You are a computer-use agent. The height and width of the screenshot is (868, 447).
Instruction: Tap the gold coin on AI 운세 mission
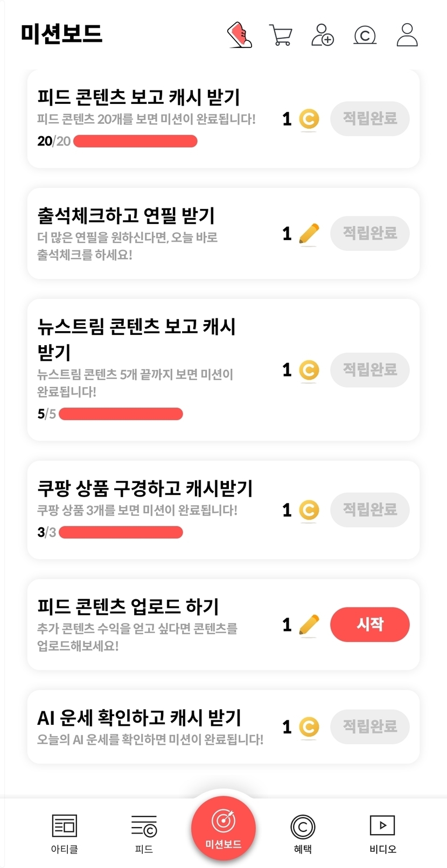click(x=309, y=727)
